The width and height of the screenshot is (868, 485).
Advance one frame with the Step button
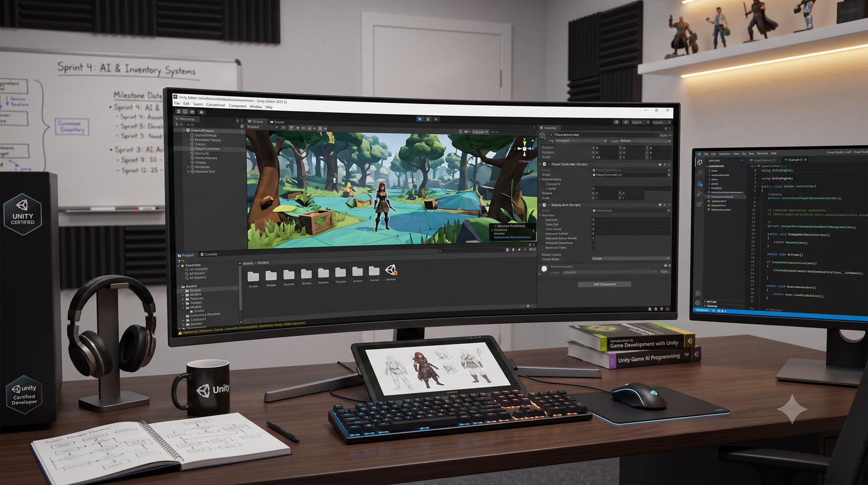[435, 119]
